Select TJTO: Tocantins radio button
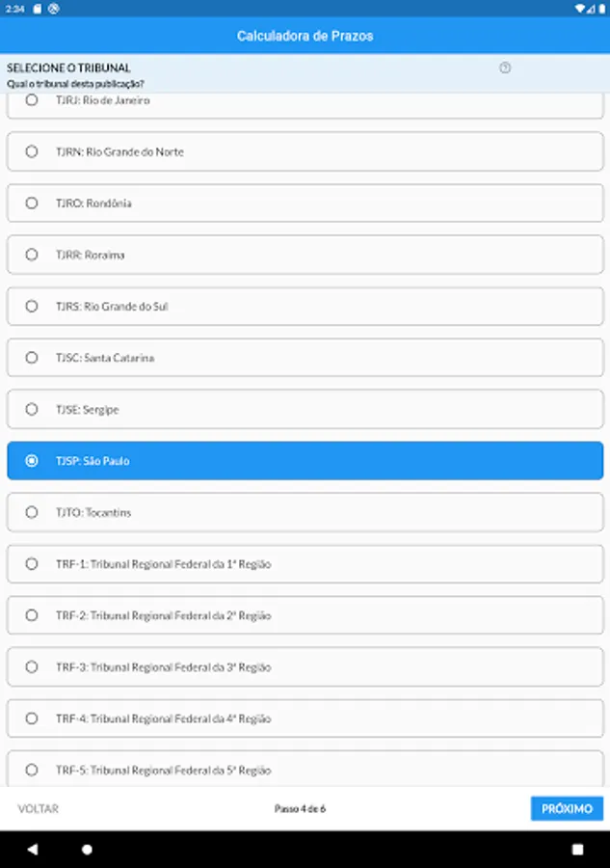 [305, 512]
